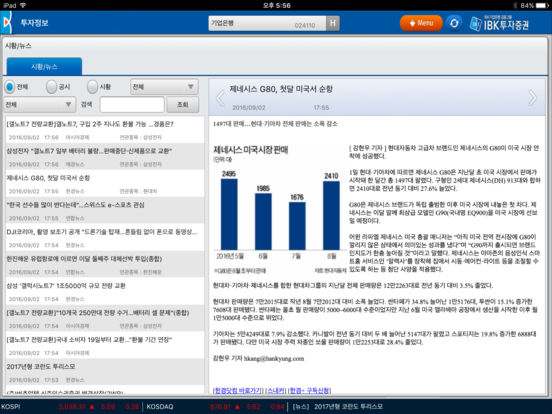The width and height of the screenshot is (552, 414).
Task: Open news '제네시스 G80, 첫달 미국서 순항' in list
Action: (105, 184)
